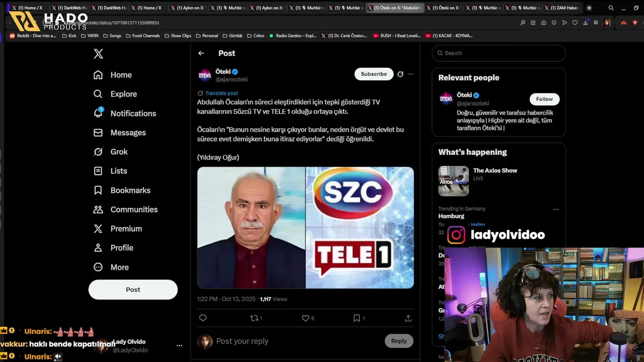This screenshot has height=362, width=644.
Task: Open the post's three-dot more menu
Action: [411, 74]
